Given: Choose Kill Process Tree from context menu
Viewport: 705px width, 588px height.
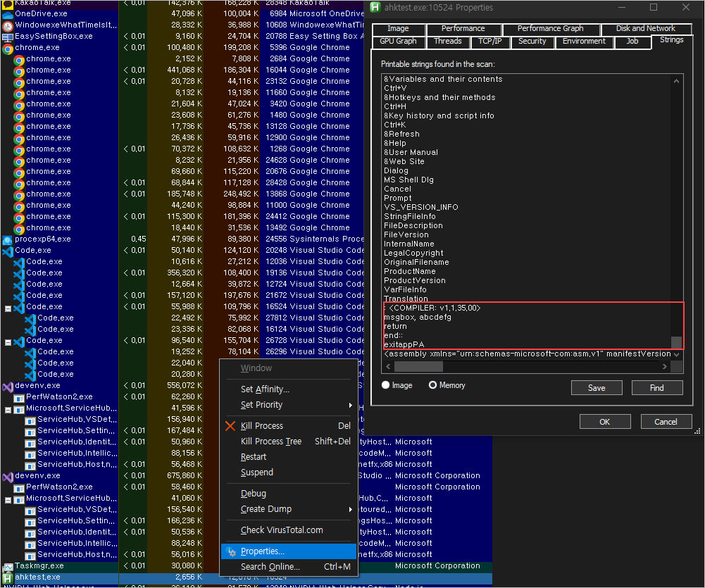Looking at the screenshot, I should (x=288, y=442).
